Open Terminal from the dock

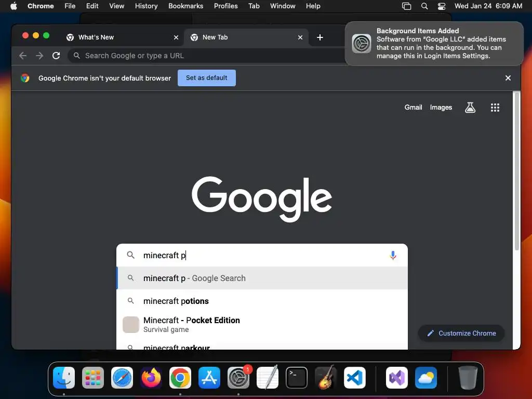click(297, 378)
